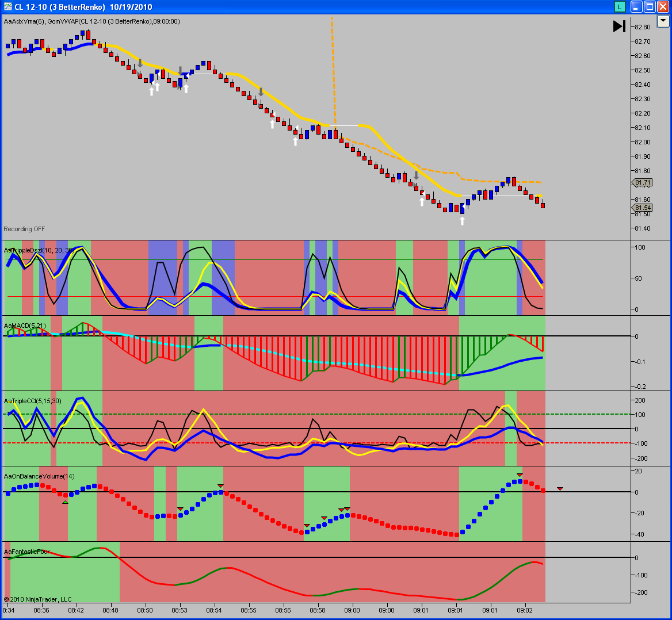Click the 81.54 current price marker
Viewport: 672px width, 620px height.
coord(643,208)
